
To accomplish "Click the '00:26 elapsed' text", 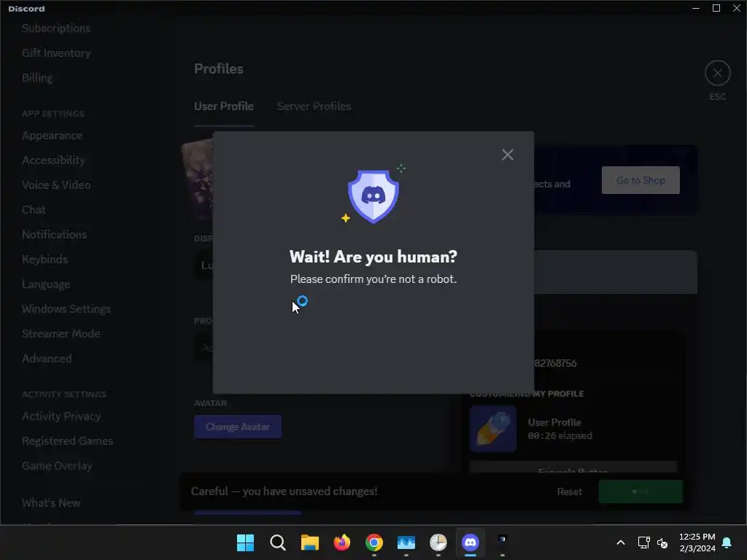I will pyautogui.click(x=560, y=436).
